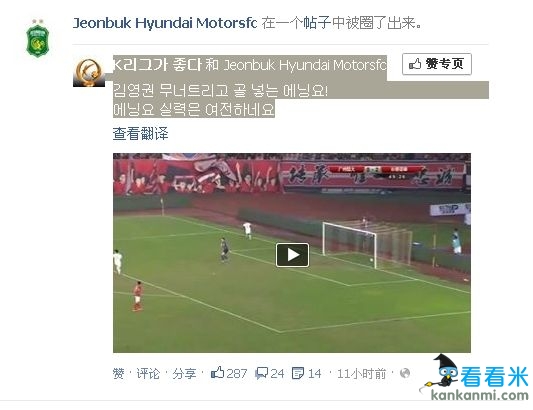Play the football video

(292, 255)
